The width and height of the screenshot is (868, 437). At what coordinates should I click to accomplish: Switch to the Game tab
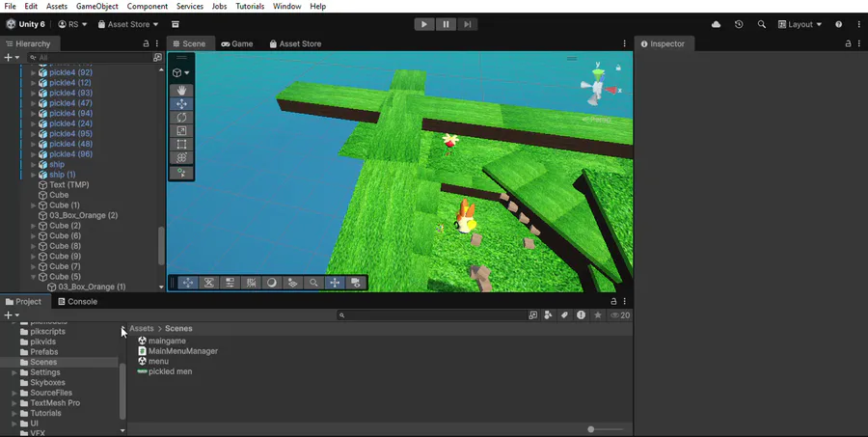pos(237,43)
